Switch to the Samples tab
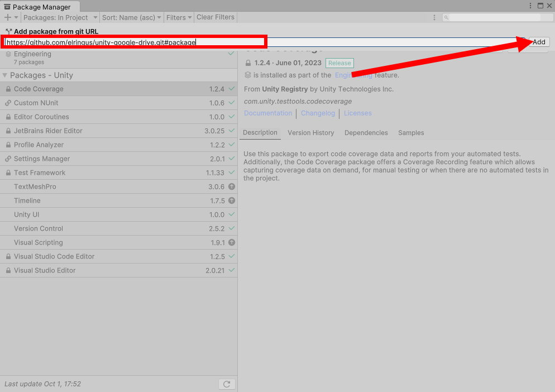Image resolution: width=555 pixels, height=392 pixels. coord(411,133)
